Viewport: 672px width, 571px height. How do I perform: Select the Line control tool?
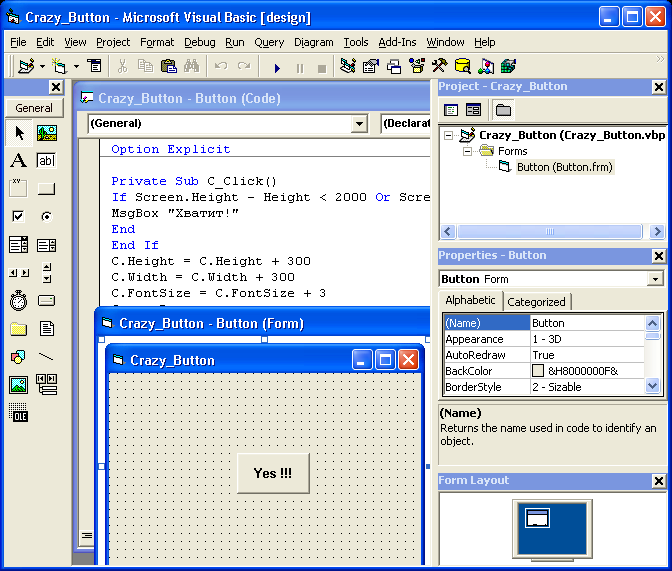click(x=46, y=357)
